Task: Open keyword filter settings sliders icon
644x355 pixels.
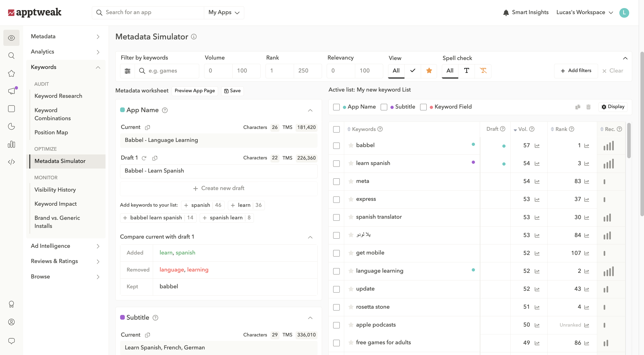Action: click(x=128, y=71)
